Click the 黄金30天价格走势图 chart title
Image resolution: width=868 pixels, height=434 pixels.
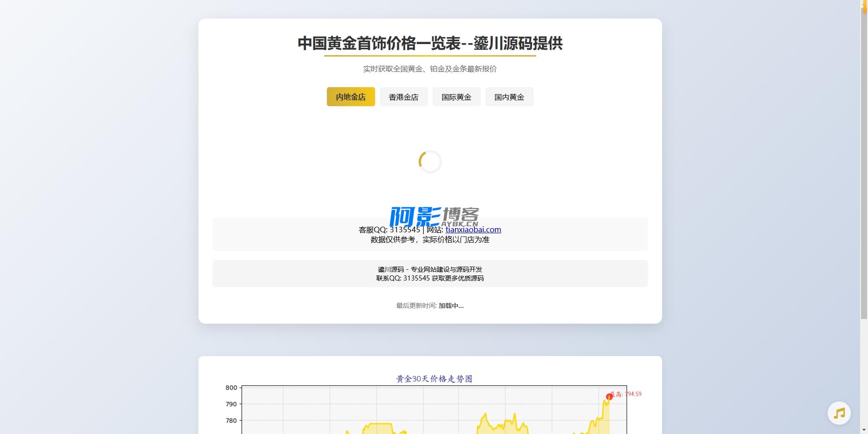click(434, 379)
